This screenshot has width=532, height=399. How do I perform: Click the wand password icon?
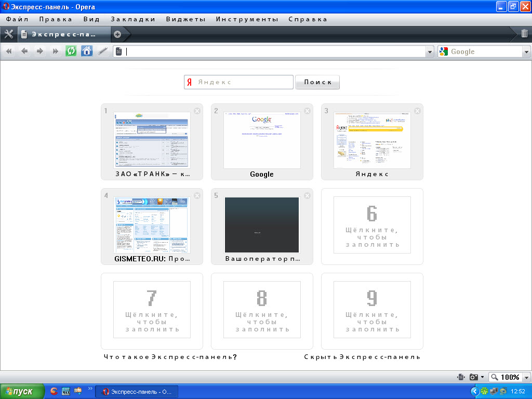tap(103, 51)
